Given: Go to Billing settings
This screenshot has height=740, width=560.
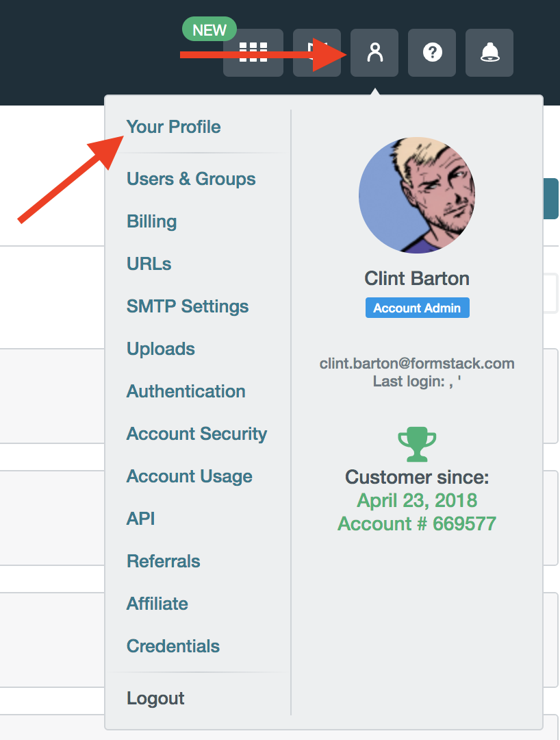Looking at the screenshot, I should click(152, 221).
